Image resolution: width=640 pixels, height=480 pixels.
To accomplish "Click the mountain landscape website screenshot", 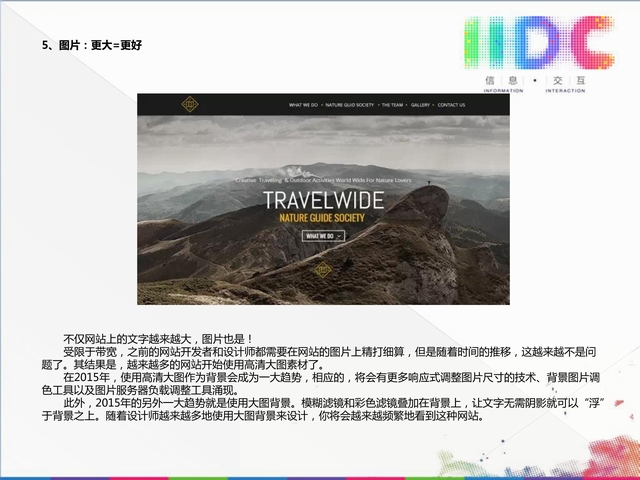I will click(323, 199).
